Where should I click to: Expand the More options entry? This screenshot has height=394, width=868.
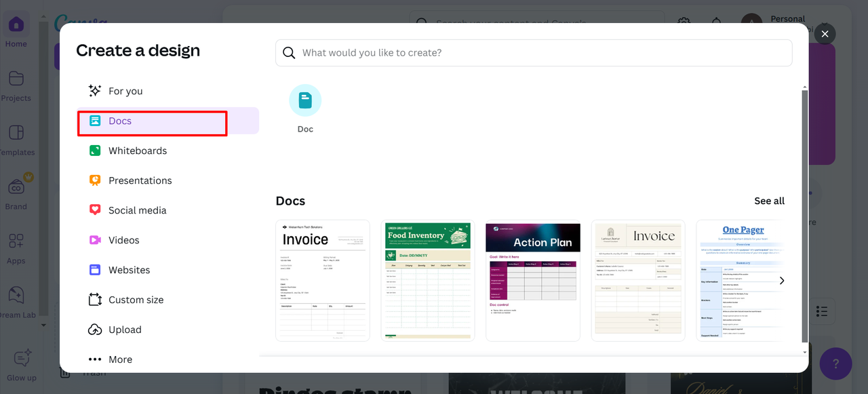[168, 359]
